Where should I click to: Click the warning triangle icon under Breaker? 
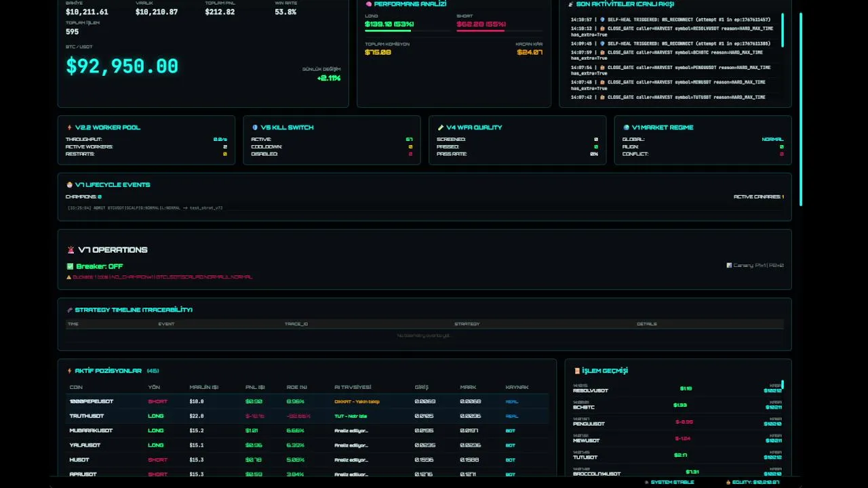[68, 277]
